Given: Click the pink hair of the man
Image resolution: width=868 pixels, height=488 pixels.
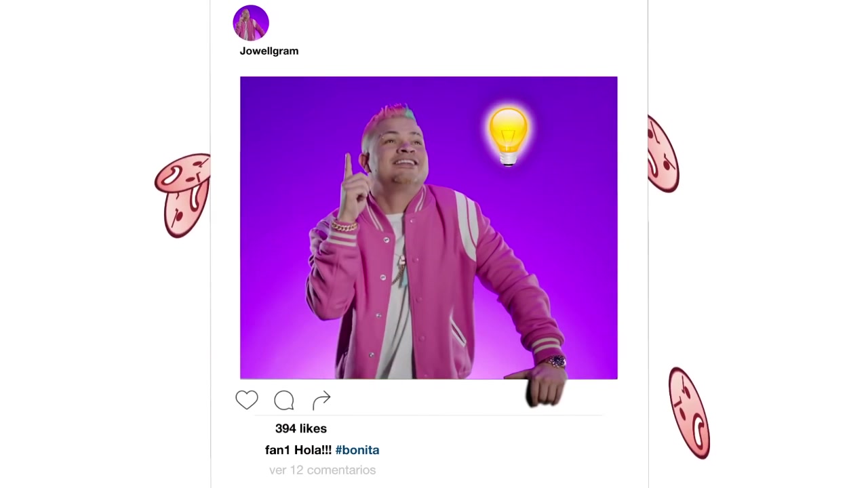Looking at the screenshot, I should tap(391, 117).
